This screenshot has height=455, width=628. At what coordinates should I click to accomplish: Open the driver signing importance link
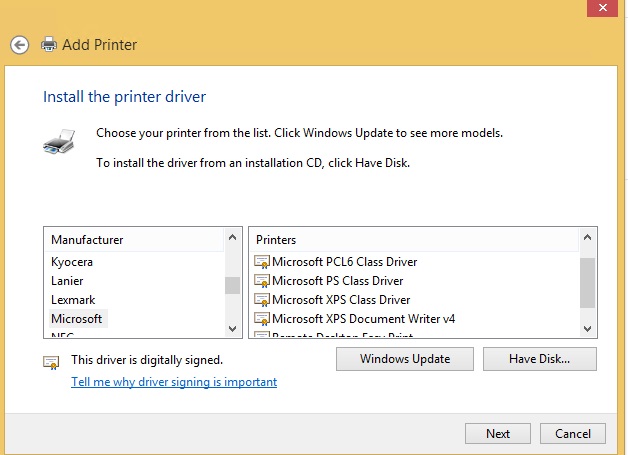point(174,382)
